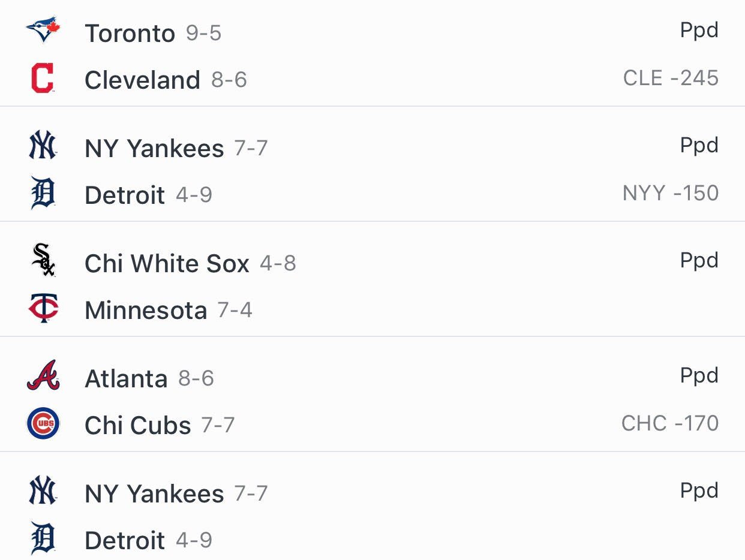Select Chi White Sox 4-8 entry
This screenshot has height=560, width=745.
(190, 263)
